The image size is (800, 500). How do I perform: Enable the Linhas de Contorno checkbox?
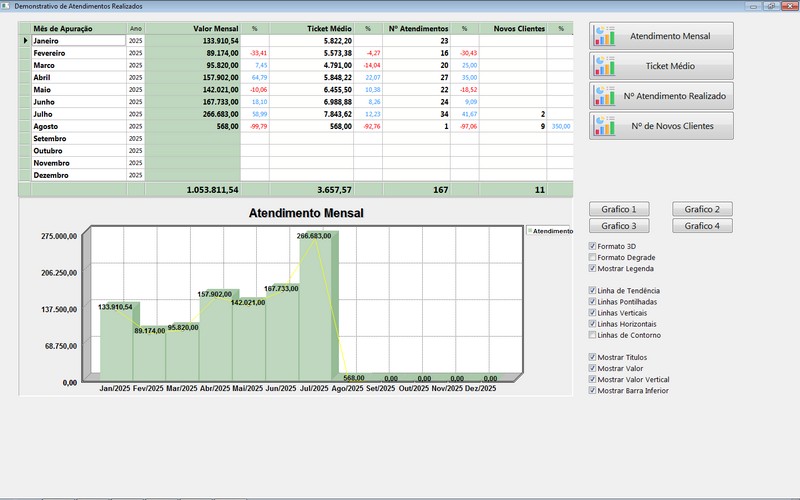[593, 335]
